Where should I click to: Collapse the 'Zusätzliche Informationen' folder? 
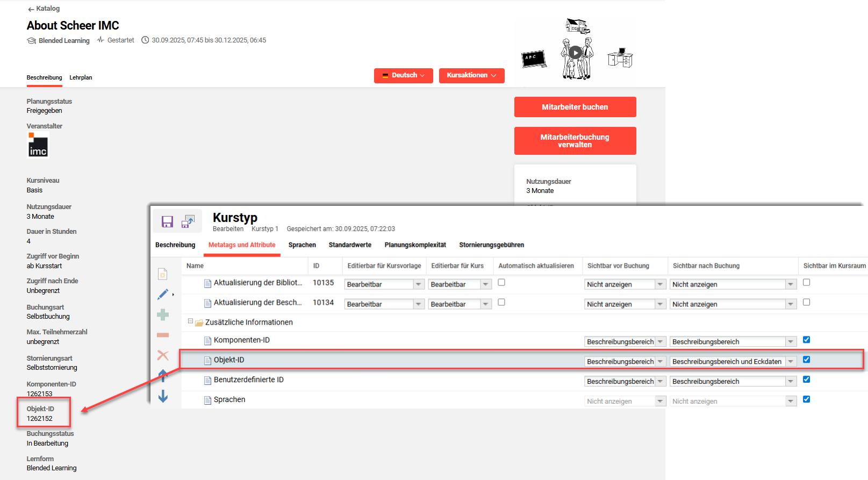click(190, 321)
